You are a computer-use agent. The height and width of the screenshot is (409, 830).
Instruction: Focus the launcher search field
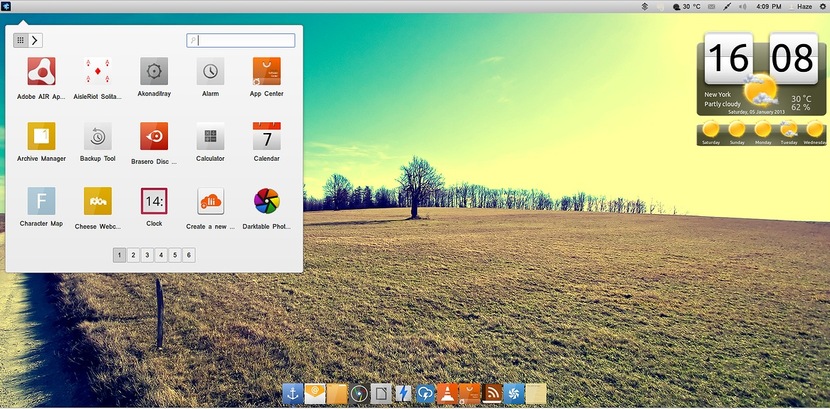point(242,41)
